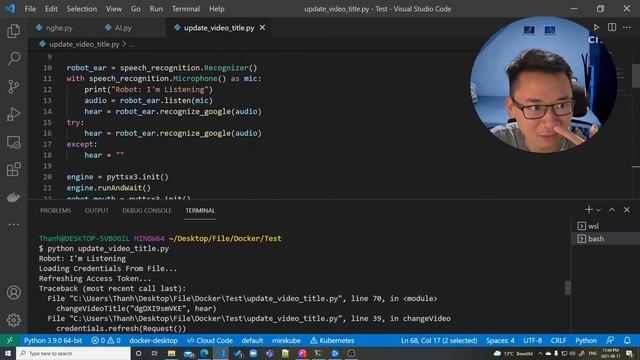Open Cloud Code status bar item

(210, 340)
